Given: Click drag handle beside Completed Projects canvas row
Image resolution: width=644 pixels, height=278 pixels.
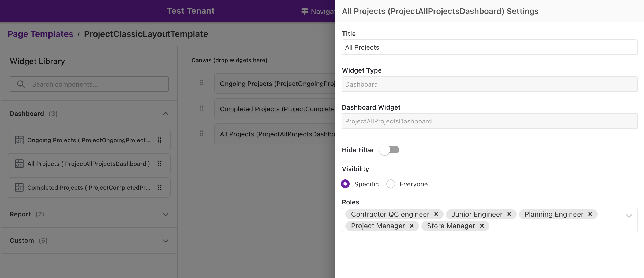Looking at the screenshot, I should click(x=201, y=108).
